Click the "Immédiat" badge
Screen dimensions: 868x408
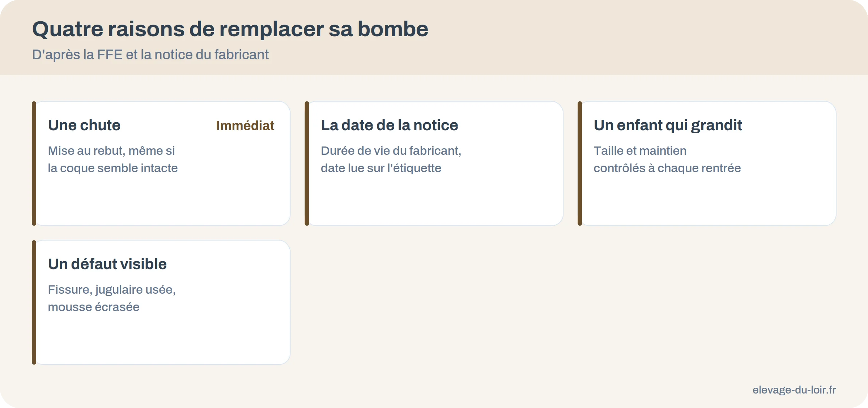tap(245, 126)
